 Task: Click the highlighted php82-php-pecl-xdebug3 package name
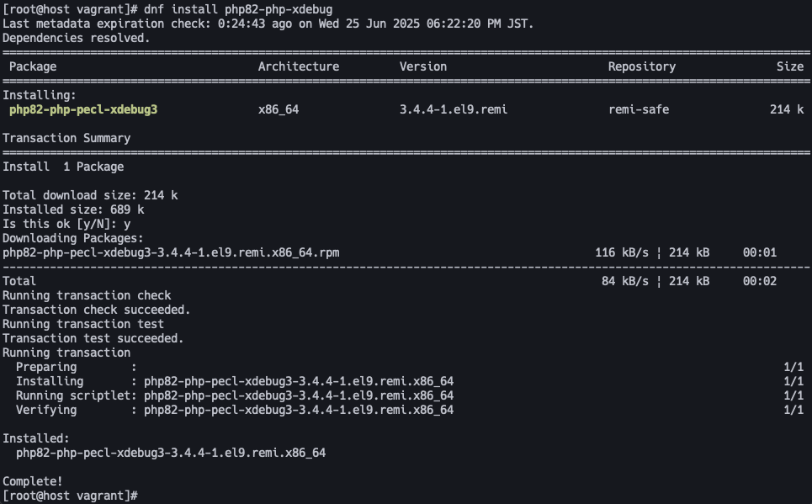[x=83, y=109]
